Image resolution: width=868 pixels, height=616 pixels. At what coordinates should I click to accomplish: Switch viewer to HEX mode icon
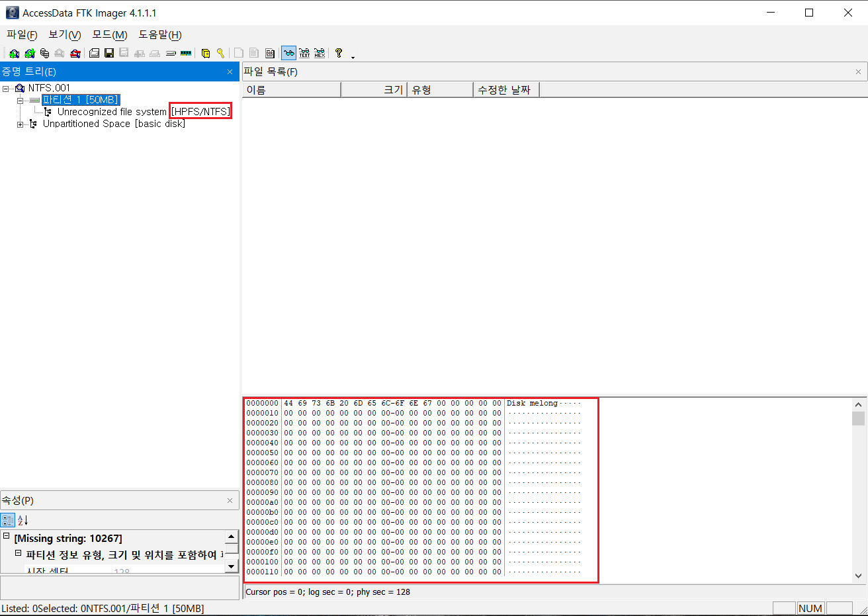click(x=320, y=53)
